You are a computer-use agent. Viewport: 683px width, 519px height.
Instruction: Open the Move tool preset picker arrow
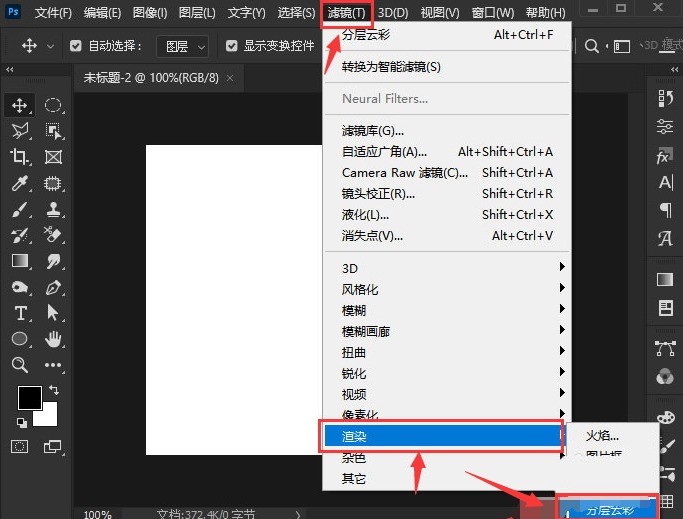51,46
